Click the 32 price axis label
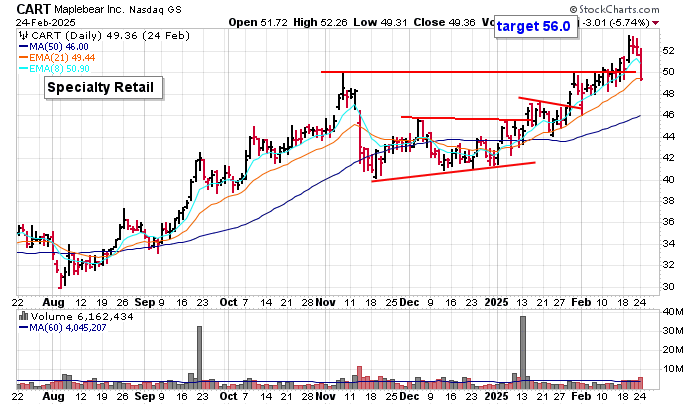 click(x=668, y=265)
